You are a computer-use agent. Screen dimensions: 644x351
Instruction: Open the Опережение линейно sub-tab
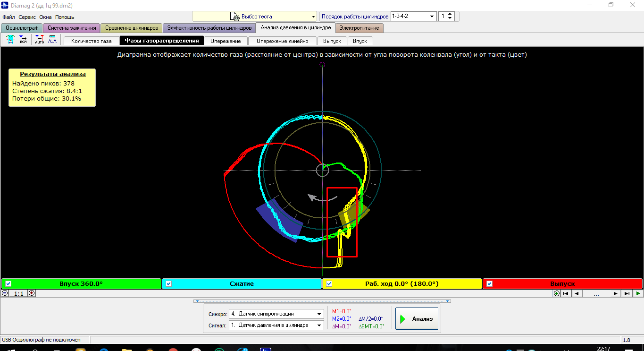click(283, 41)
